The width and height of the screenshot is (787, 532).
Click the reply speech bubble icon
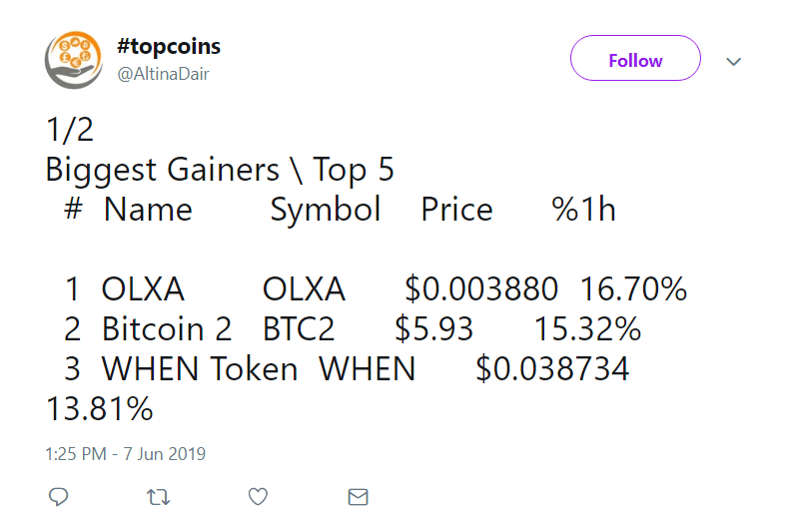(x=59, y=496)
